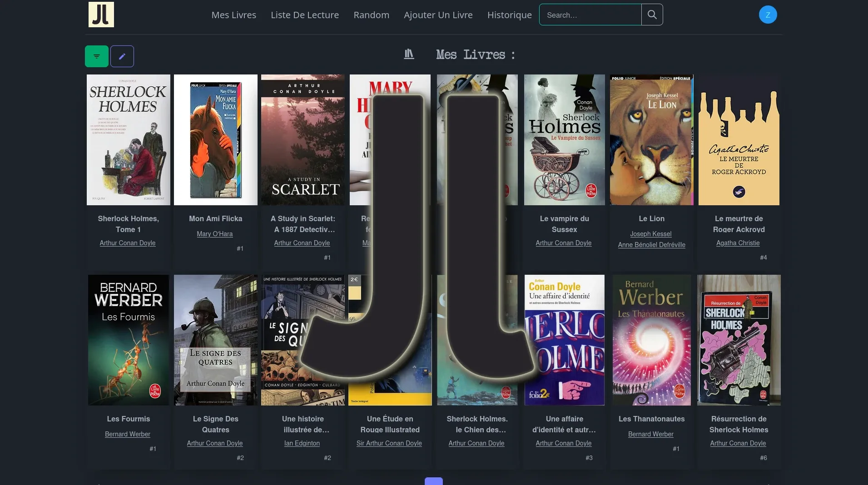Open the green filter button
The height and width of the screenshot is (485, 868).
(96, 56)
